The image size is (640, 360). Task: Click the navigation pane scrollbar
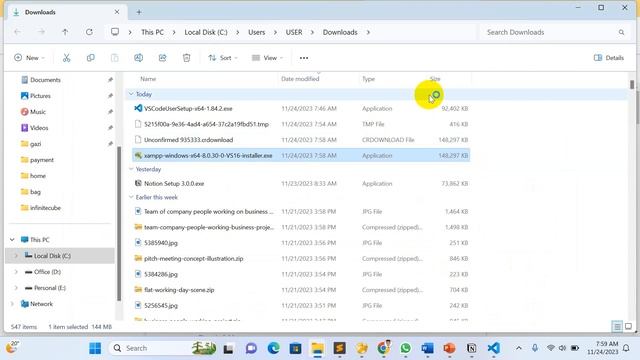119,223
